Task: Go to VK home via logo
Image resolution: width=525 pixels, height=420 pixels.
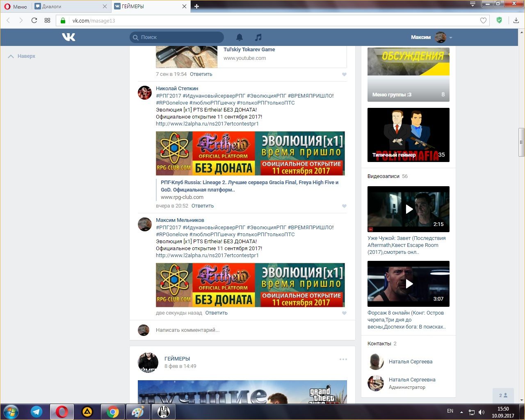Action: pos(69,37)
